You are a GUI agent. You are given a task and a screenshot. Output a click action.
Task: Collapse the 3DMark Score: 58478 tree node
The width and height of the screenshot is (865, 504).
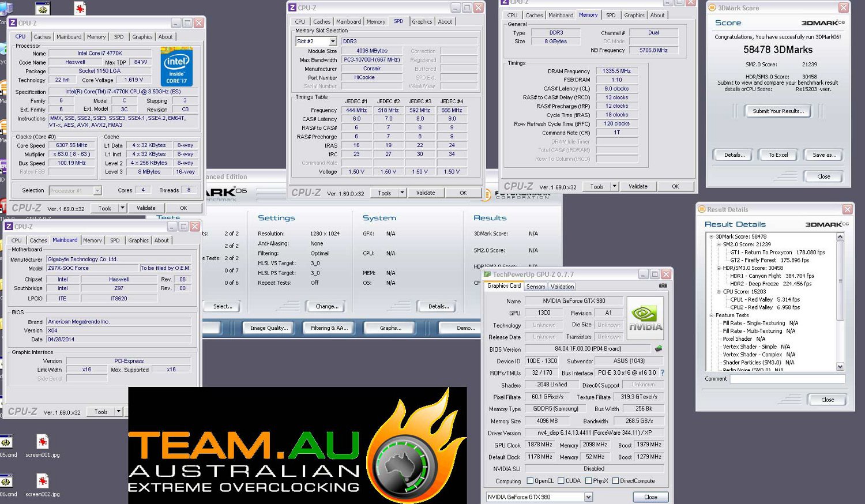point(712,236)
